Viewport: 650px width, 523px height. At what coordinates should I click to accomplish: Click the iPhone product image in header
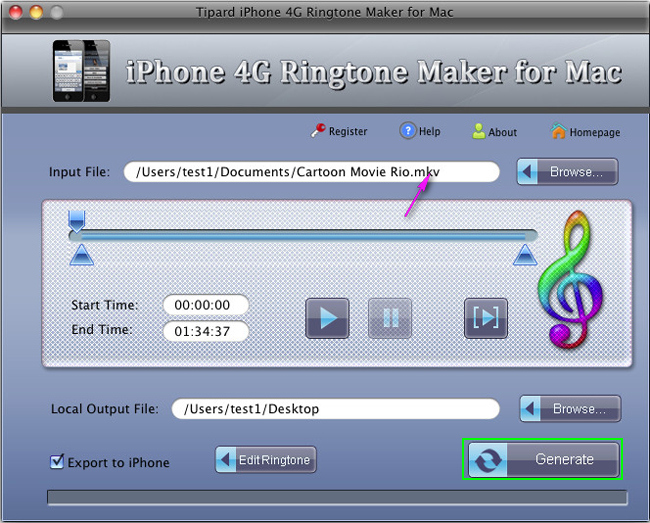point(82,71)
